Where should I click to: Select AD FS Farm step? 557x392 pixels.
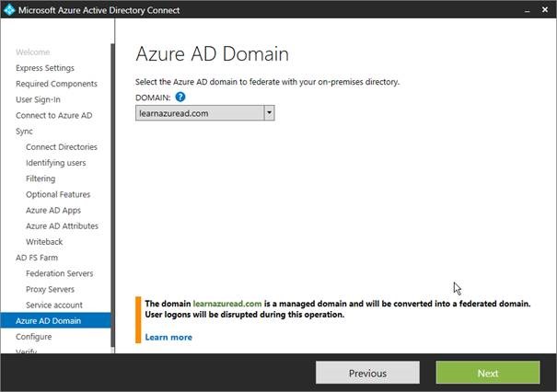coord(37,258)
